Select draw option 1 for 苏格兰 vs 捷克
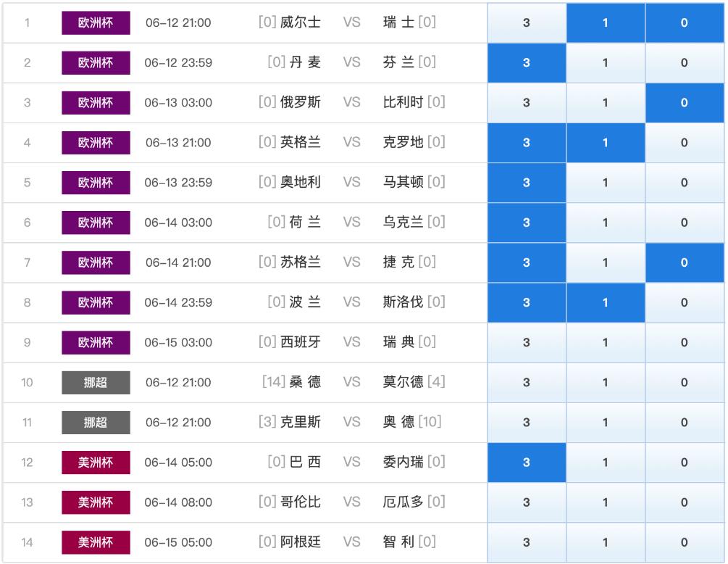 click(x=605, y=262)
